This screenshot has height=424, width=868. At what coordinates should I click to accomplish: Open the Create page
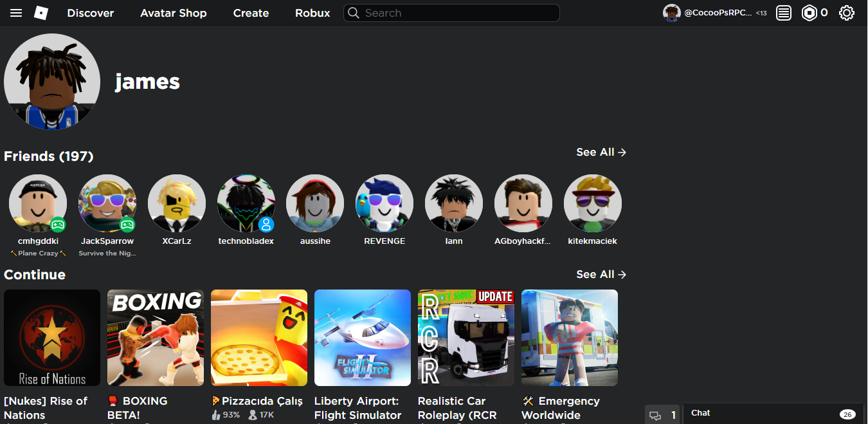pyautogui.click(x=251, y=13)
